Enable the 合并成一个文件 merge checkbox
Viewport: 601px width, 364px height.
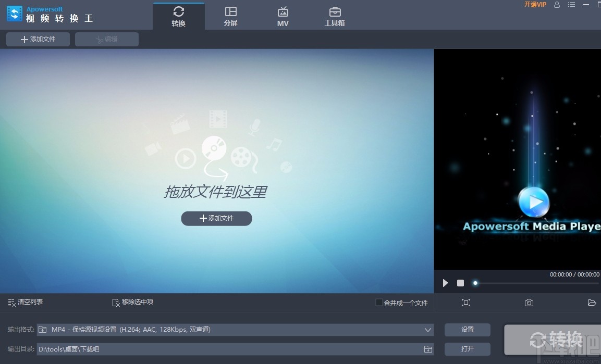point(379,302)
